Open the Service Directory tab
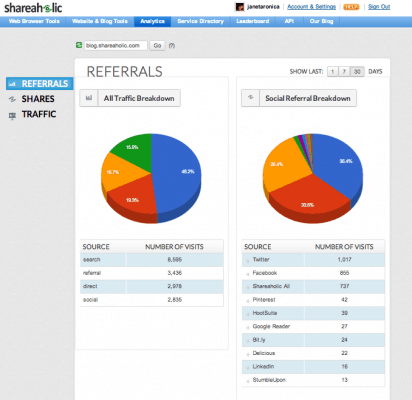The width and height of the screenshot is (412, 400). click(200, 21)
